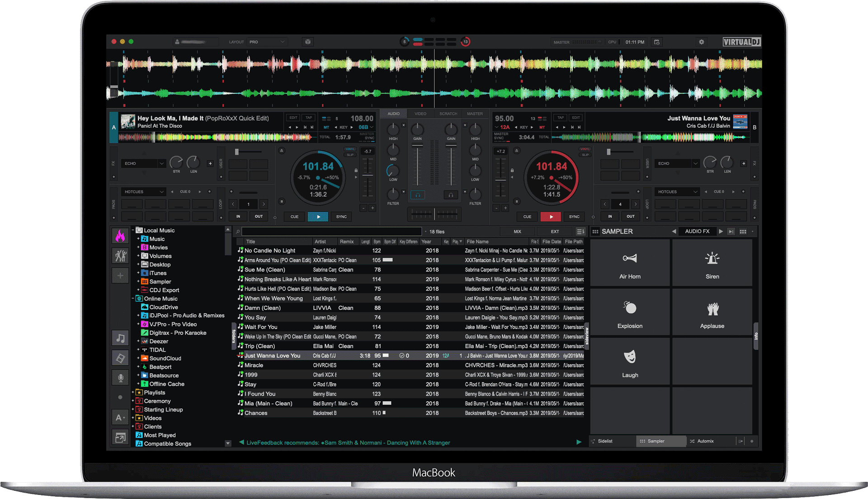Toggle master tempo MT on deck A
868x499 pixels.
pos(326,128)
